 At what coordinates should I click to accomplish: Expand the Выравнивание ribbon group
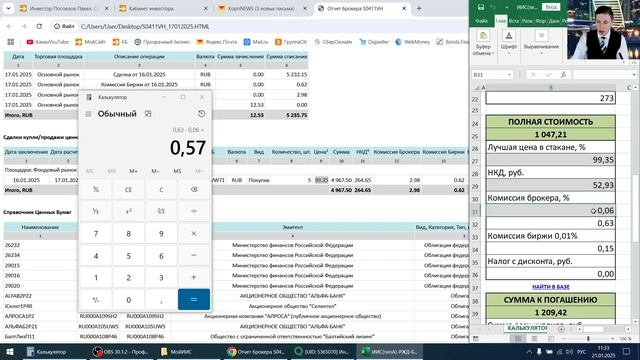[x=541, y=43]
